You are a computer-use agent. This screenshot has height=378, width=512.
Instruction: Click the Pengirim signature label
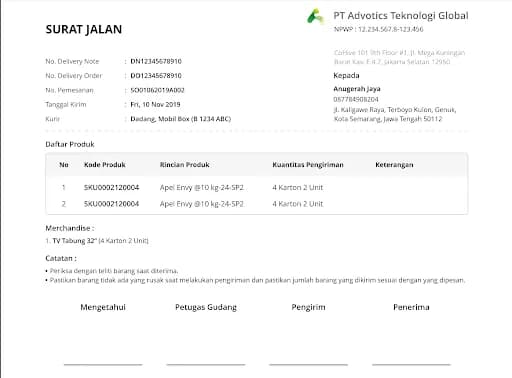coord(308,307)
